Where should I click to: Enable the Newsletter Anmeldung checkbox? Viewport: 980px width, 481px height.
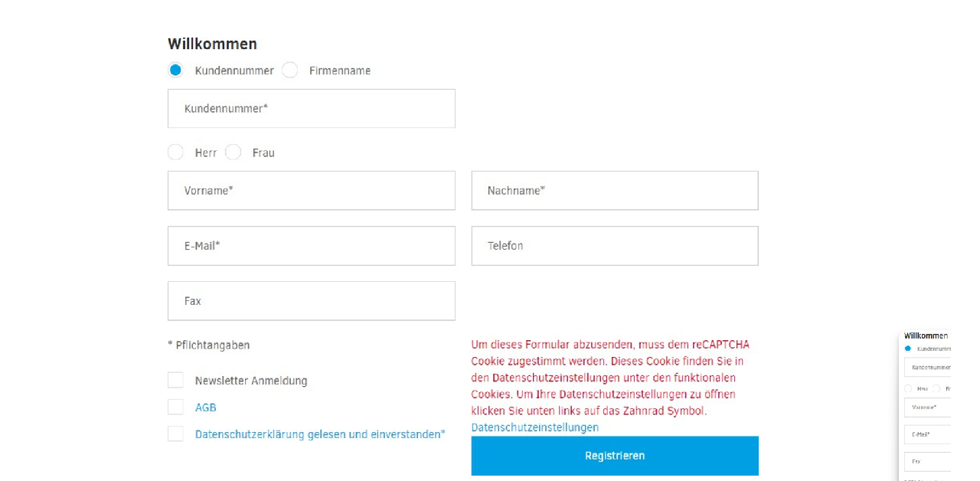tap(176, 381)
